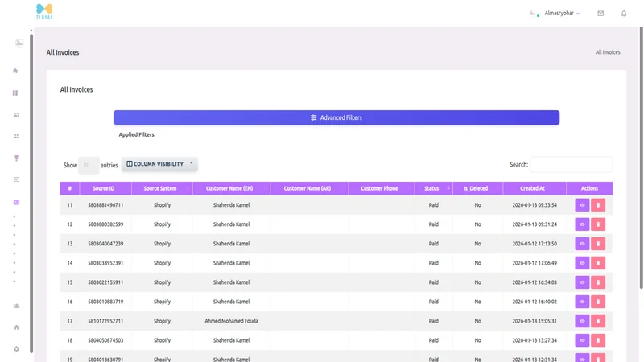This screenshot has width=644, height=362.
Task: Click Source ID 5804050874503 cell
Action: pos(105,340)
